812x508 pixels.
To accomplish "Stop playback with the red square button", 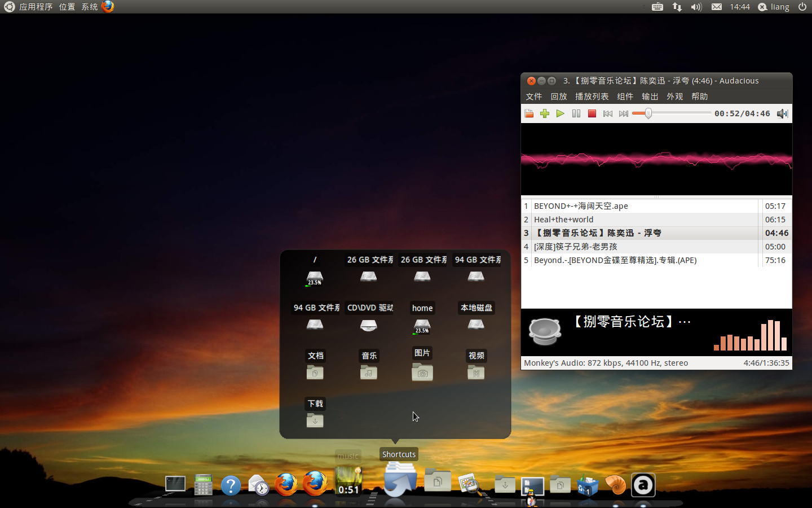I will (x=592, y=113).
